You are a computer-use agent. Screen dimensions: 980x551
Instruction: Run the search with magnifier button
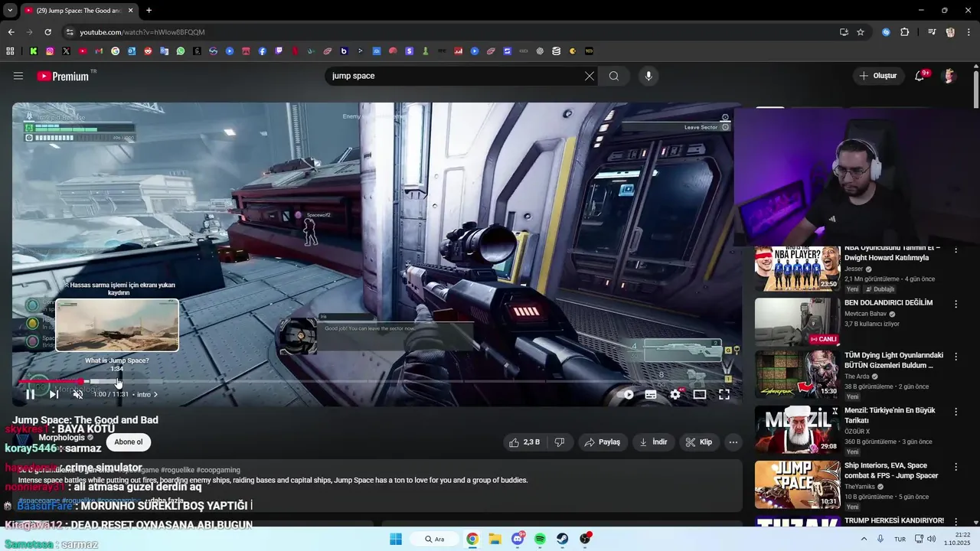pyautogui.click(x=614, y=76)
